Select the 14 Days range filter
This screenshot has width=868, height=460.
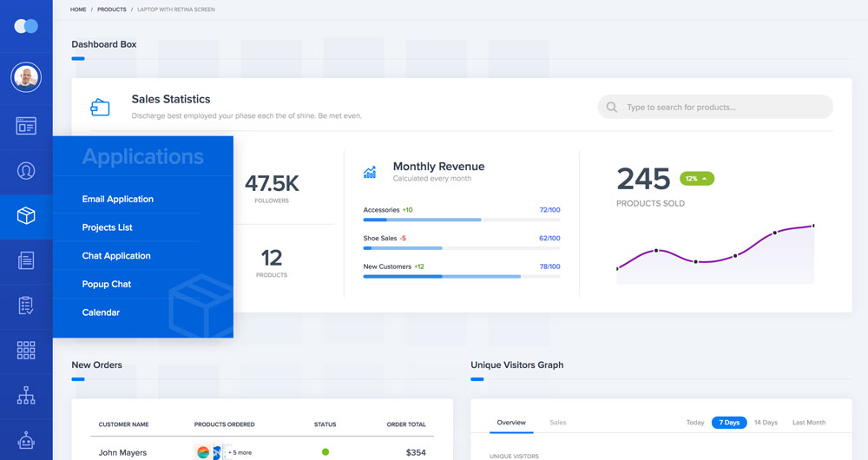tap(766, 423)
